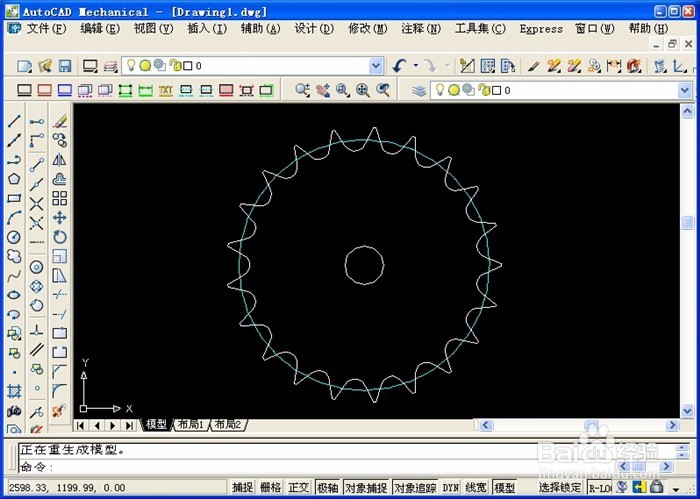Click the Match Properties brush icon
Viewport: 700px width, 499px height.
point(533,66)
